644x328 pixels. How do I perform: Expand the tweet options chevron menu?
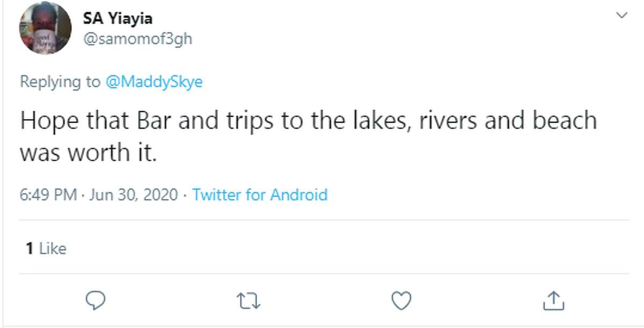(621, 16)
